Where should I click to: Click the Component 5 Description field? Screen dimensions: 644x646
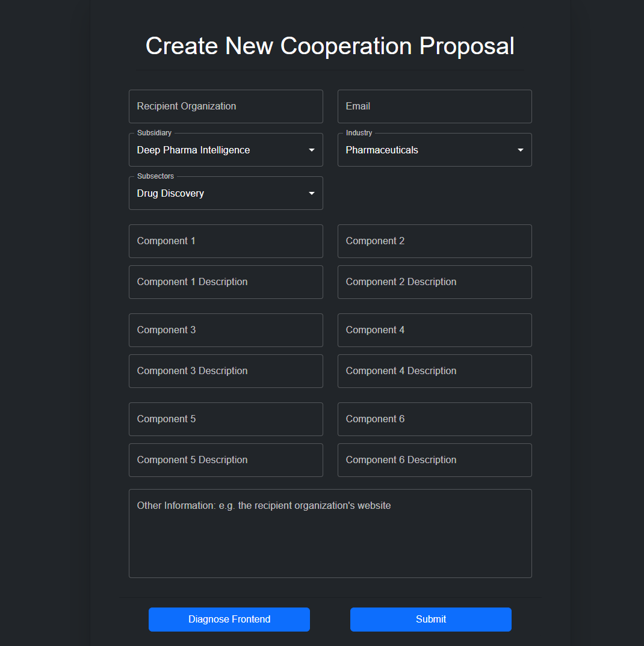pyautogui.click(x=226, y=460)
